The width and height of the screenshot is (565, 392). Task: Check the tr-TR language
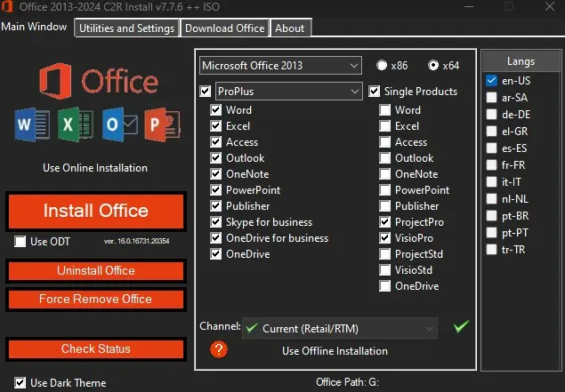coord(491,250)
